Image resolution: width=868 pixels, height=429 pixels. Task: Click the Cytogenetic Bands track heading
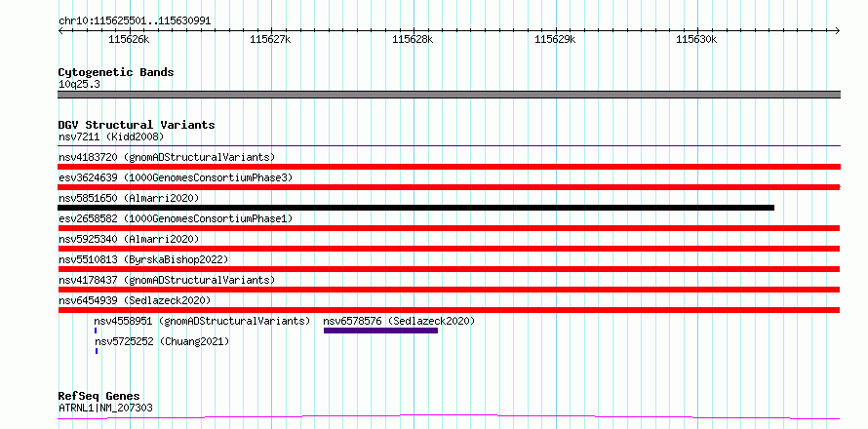click(116, 72)
